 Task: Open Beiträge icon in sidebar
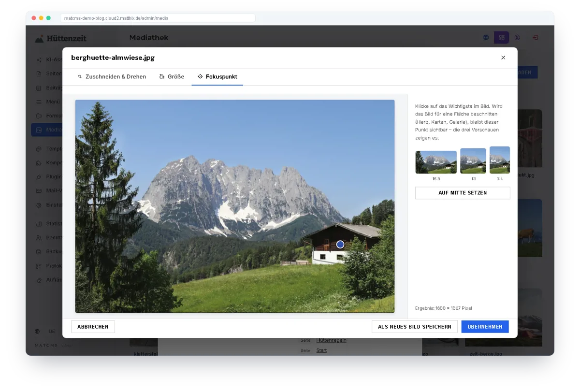[39, 88]
